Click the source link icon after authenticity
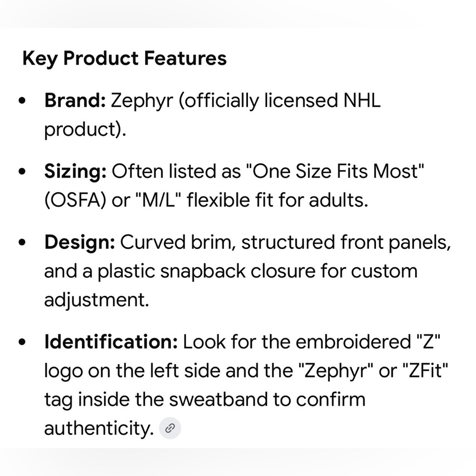This screenshot has height=476, width=476. coord(169,428)
